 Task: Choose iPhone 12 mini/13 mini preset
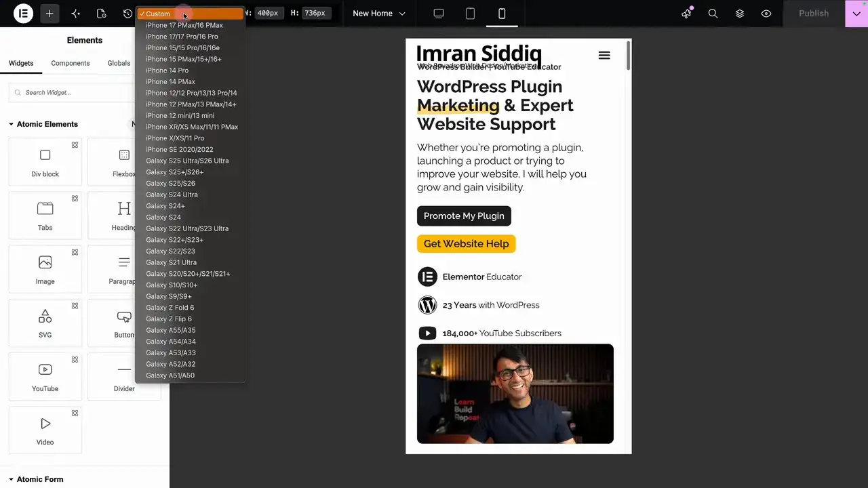(x=190, y=115)
